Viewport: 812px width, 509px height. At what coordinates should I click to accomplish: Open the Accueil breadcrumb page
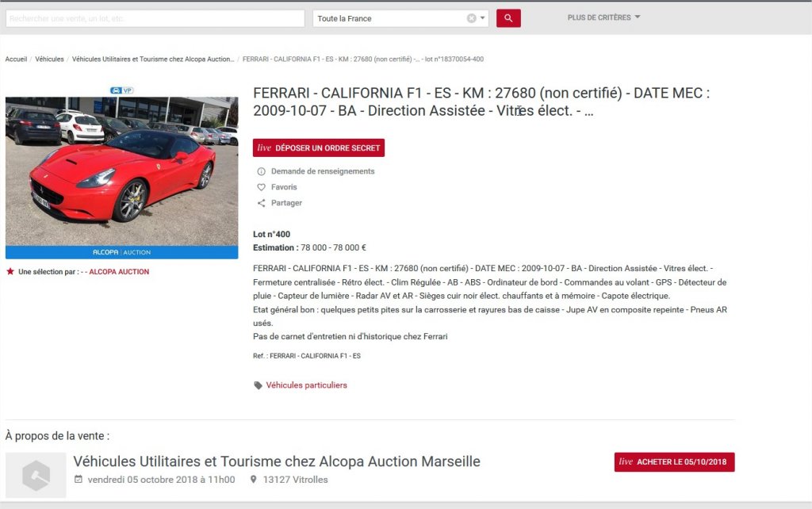[15, 59]
